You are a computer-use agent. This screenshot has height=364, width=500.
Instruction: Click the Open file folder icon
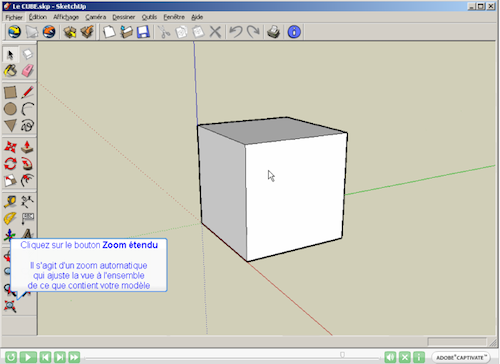coord(126,32)
